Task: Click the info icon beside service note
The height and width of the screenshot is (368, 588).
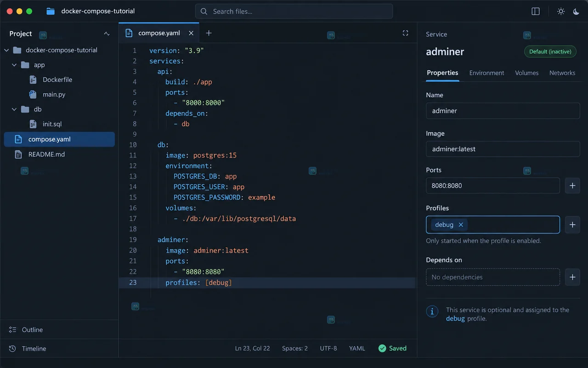Action: pos(432,311)
